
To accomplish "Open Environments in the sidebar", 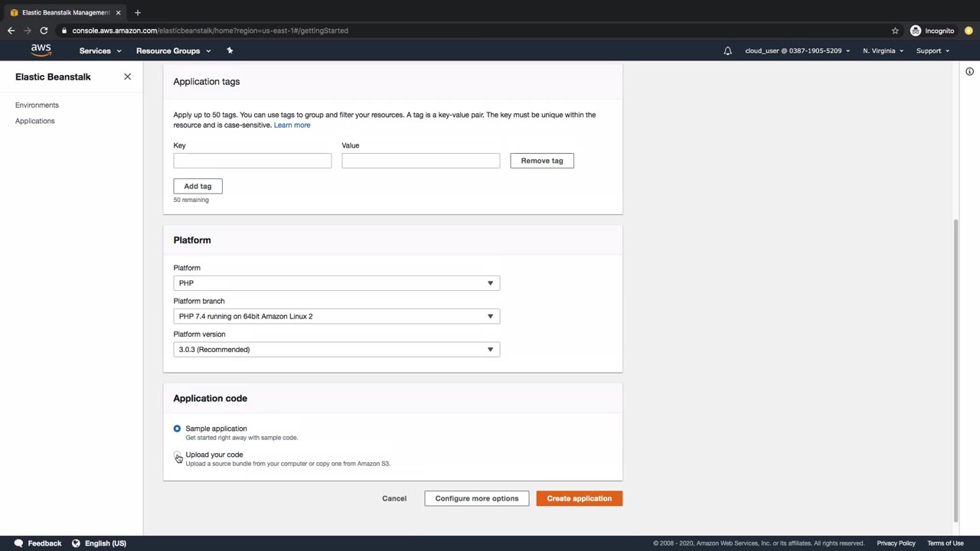I will [x=37, y=105].
